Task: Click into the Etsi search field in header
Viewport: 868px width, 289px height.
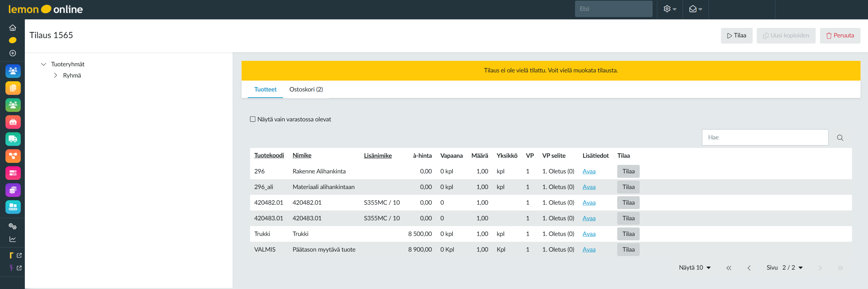Action: [x=613, y=9]
